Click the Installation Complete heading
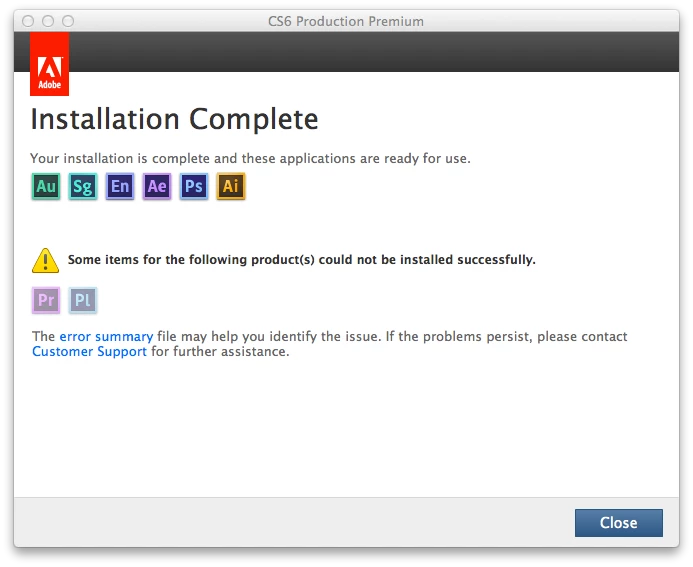This screenshot has width=693, height=567. [174, 120]
